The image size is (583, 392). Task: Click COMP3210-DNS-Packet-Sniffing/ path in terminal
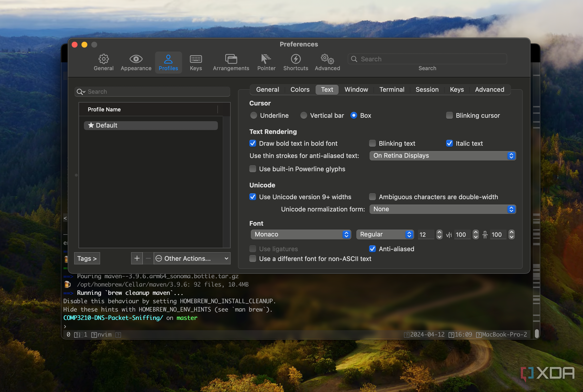click(x=113, y=318)
